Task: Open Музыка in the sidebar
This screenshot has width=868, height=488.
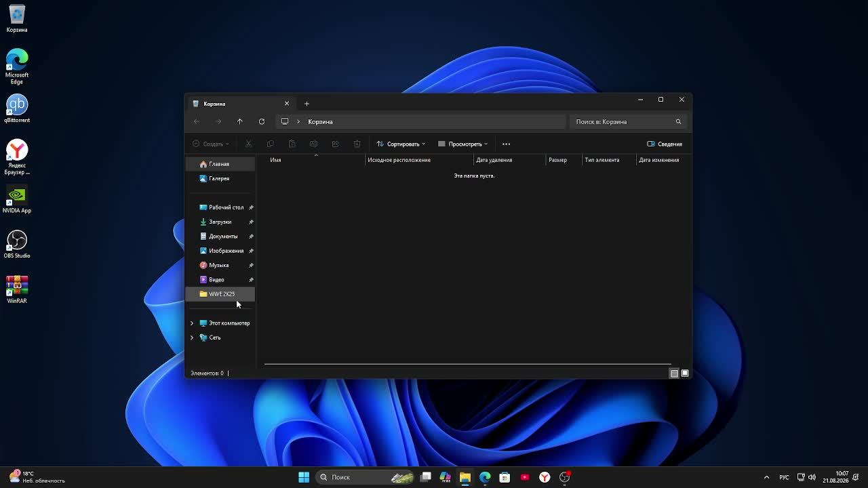Action: click(220, 266)
